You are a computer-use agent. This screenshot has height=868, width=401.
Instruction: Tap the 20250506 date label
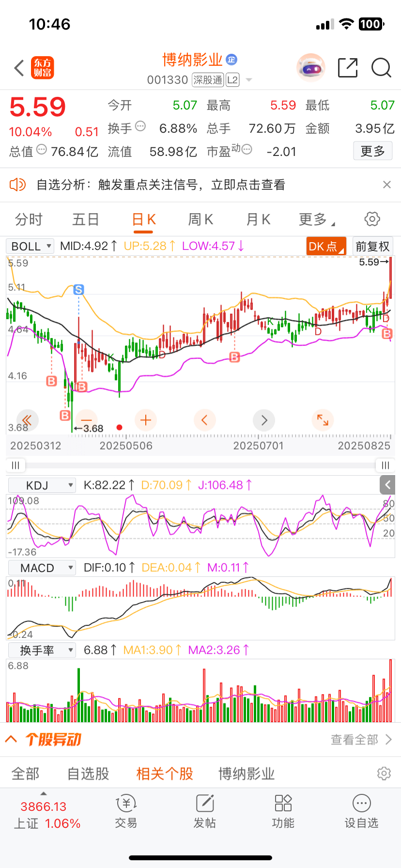coord(126,446)
